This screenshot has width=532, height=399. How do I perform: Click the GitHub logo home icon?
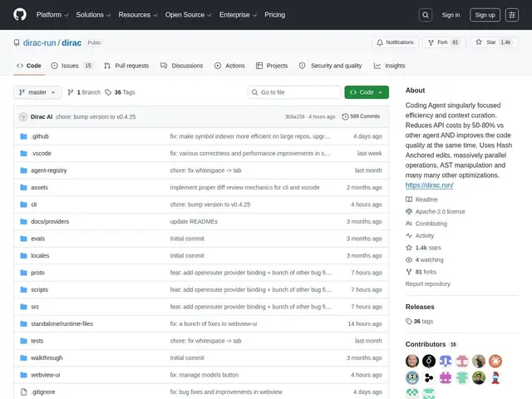pos(20,15)
